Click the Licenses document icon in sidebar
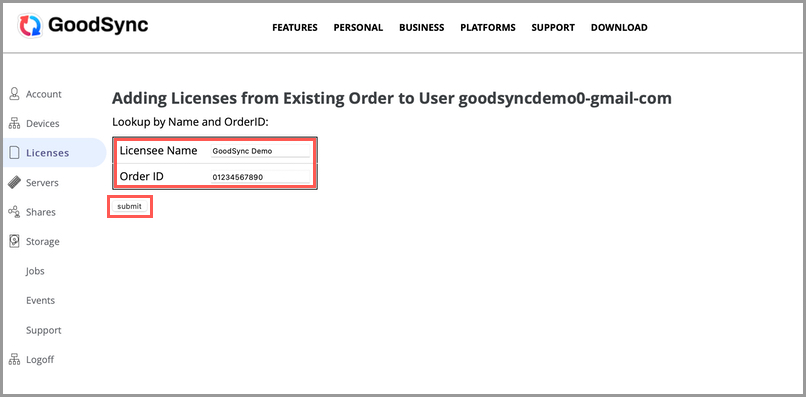 (14, 153)
